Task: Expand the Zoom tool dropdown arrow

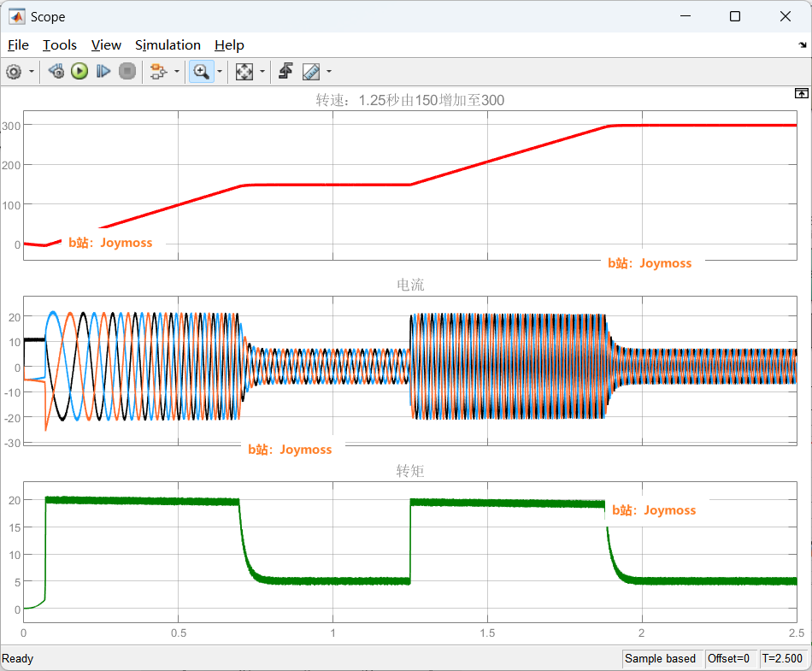Action: (x=220, y=72)
